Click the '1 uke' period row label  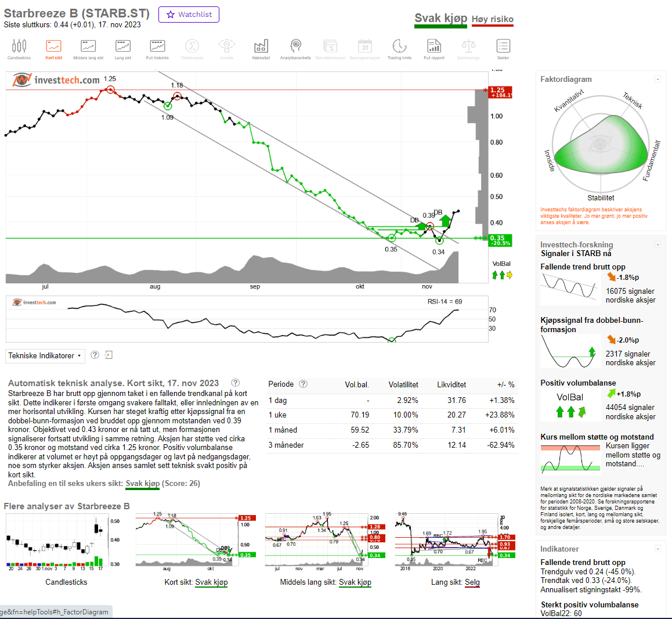(x=277, y=415)
